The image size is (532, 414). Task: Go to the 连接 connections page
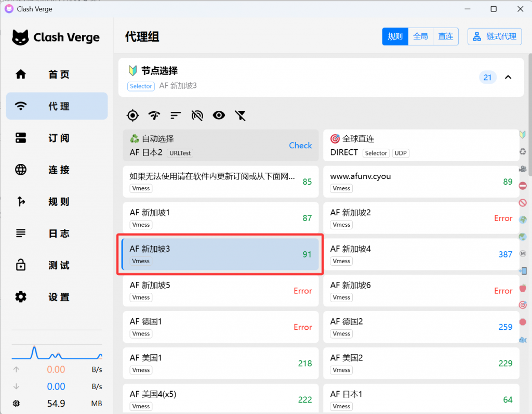coord(57,170)
